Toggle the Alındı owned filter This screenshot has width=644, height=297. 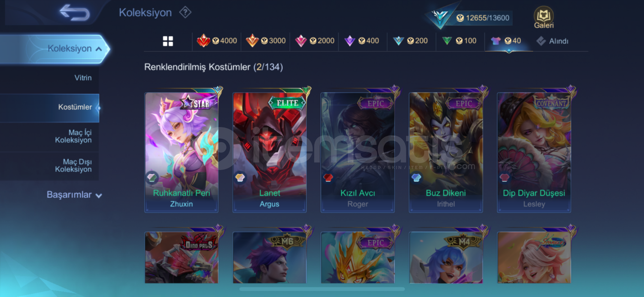point(552,41)
